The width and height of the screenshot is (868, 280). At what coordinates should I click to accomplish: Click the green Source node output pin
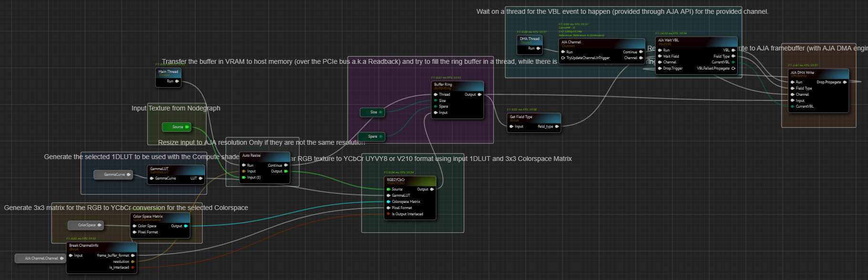click(x=186, y=127)
